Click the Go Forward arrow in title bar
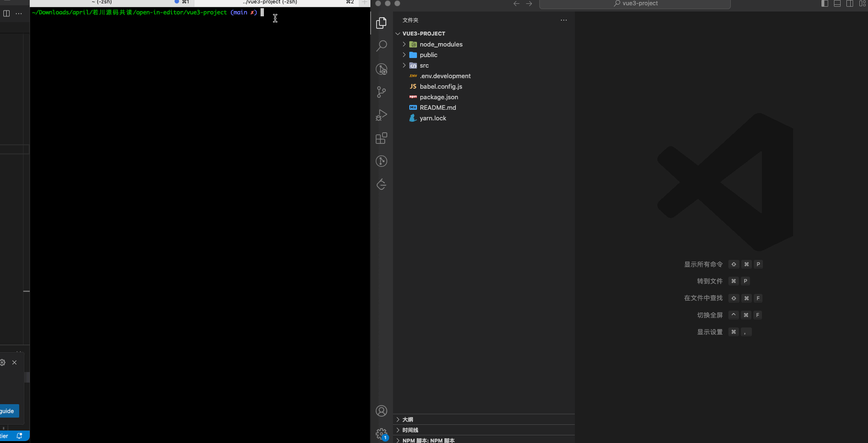Viewport: 868px width, 443px height. [x=529, y=3]
